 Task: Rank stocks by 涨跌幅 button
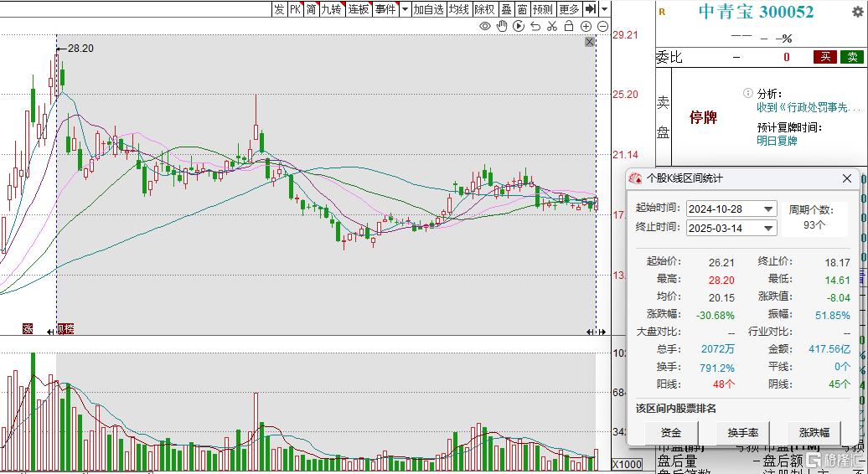click(x=814, y=432)
